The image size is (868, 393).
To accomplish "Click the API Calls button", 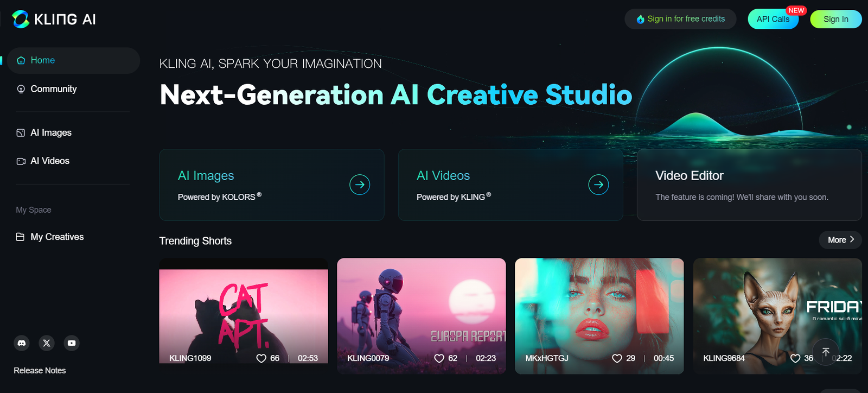I will [x=773, y=19].
